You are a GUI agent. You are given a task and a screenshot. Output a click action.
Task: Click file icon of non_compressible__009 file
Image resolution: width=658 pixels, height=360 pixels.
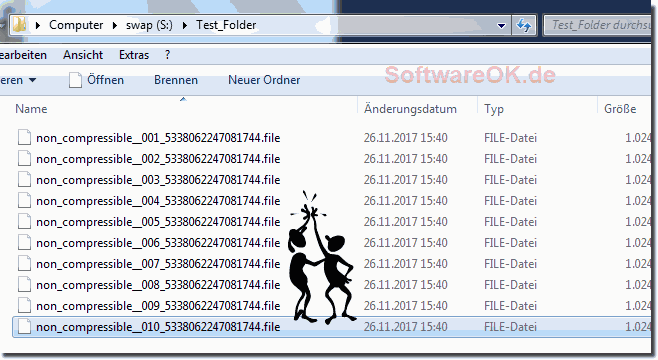24,305
